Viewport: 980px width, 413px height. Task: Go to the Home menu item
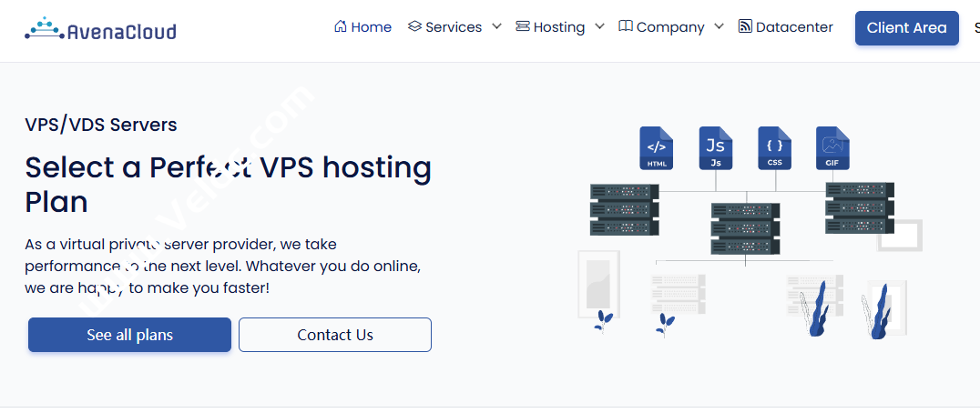372,27
